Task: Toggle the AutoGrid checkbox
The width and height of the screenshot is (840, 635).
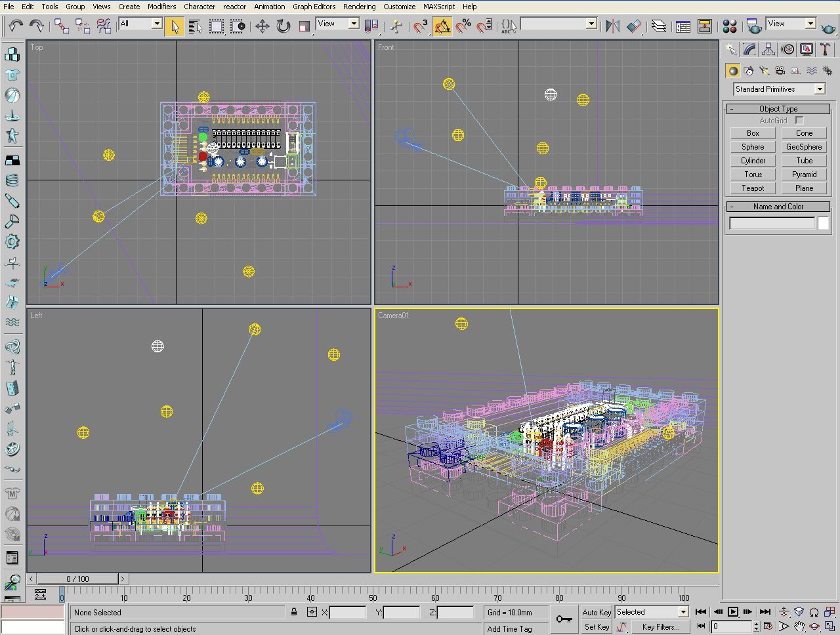Action: point(799,121)
